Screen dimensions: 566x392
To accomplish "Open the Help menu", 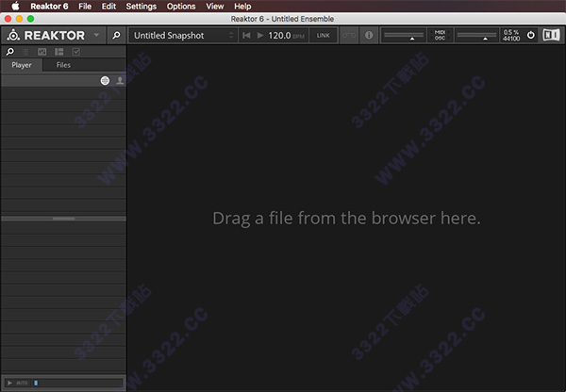I will tap(242, 7).
